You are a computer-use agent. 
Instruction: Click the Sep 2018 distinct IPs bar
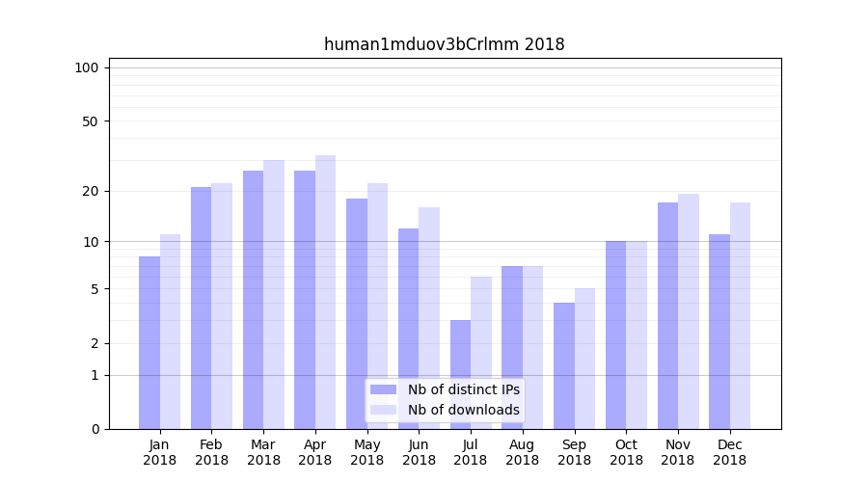564,365
